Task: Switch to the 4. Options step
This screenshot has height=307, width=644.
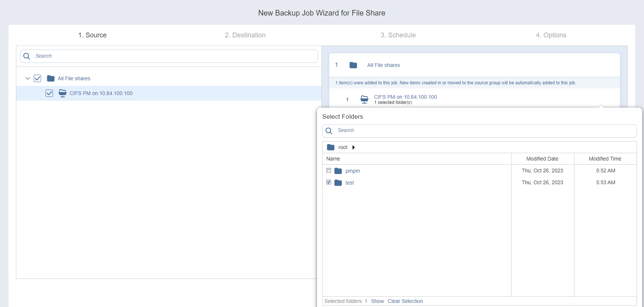Action: [x=551, y=35]
